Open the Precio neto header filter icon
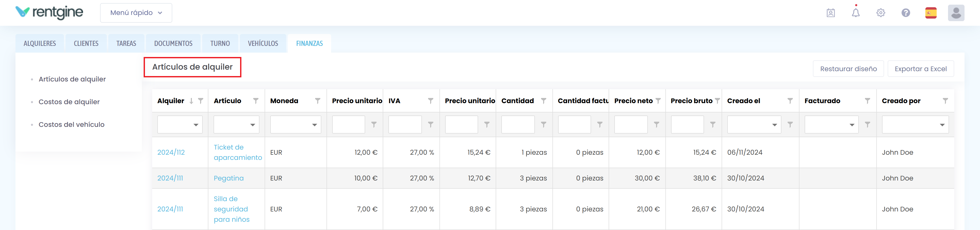980x230 pixels. (x=658, y=101)
